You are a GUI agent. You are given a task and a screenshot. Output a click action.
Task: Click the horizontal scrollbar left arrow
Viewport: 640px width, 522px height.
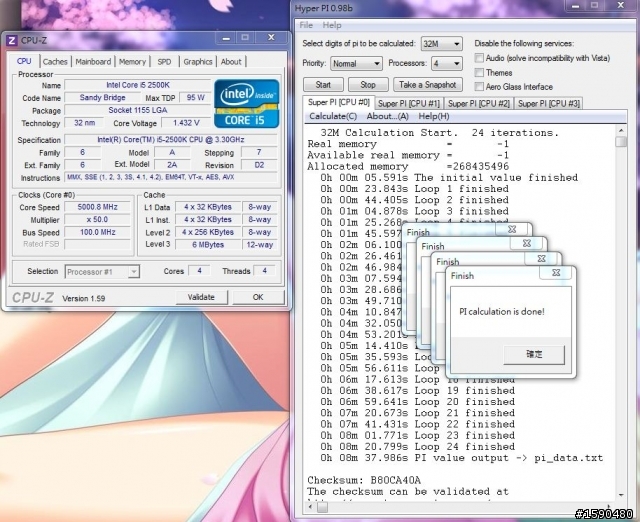pyautogui.click(x=311, y=507)
